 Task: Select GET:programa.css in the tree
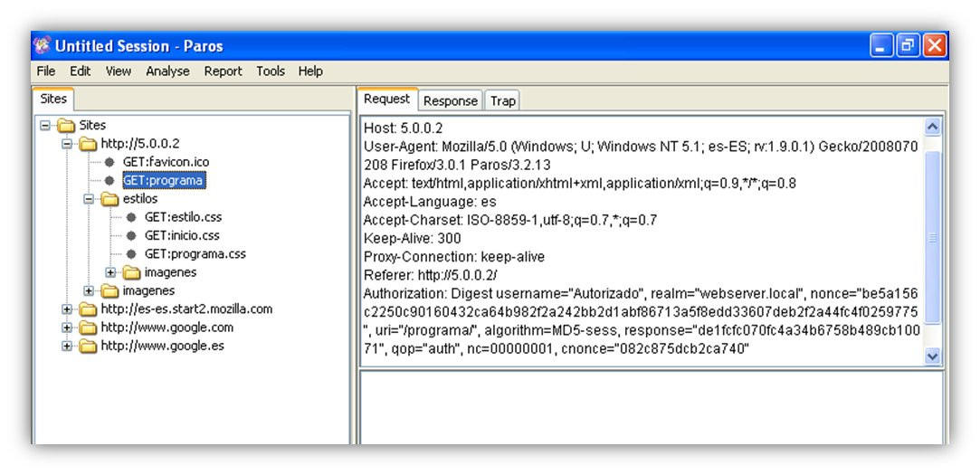pos(195,254)
